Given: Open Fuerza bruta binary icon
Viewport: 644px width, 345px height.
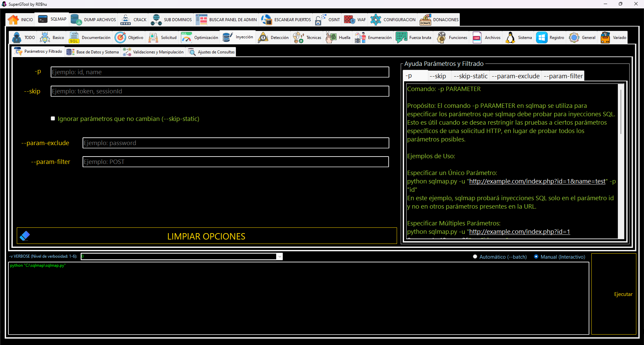Looking at the screenshot, I should [401, 38].
